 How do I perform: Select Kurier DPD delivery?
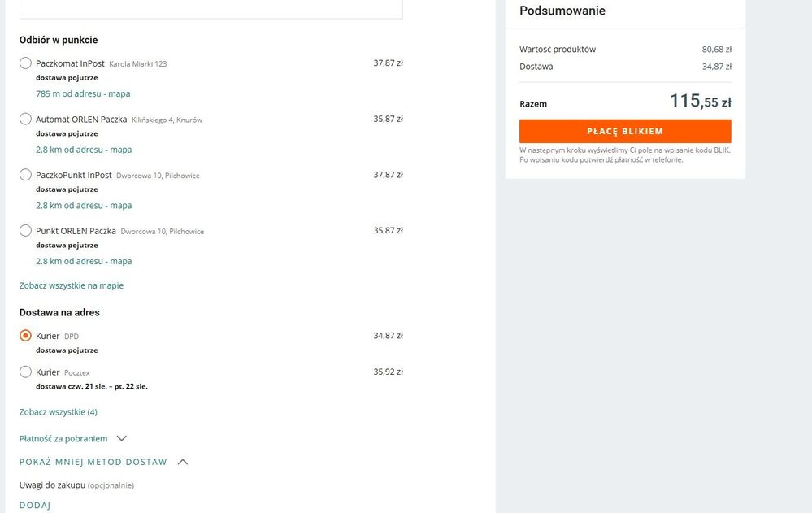click(26, 336)
